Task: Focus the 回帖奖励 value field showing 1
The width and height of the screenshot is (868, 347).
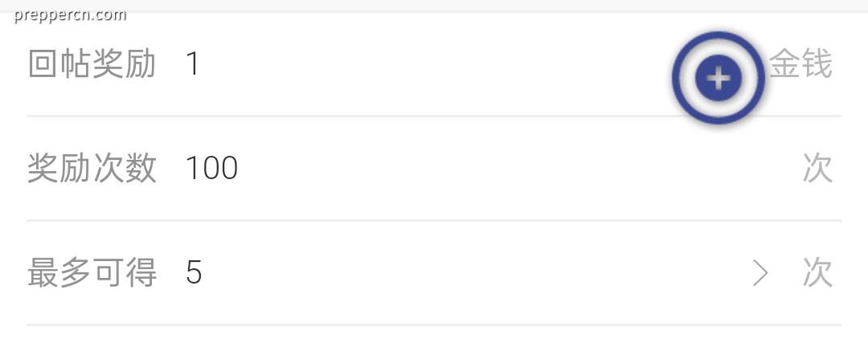Action: point(193,63)
